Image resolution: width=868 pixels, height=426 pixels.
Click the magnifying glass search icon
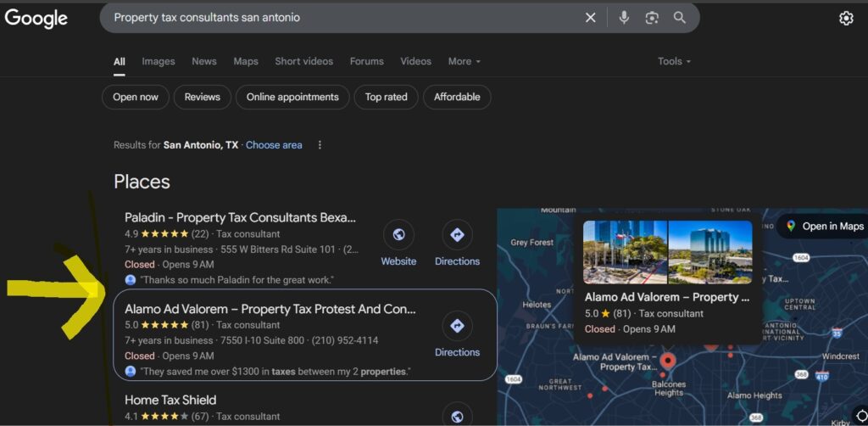coord(680,18)
